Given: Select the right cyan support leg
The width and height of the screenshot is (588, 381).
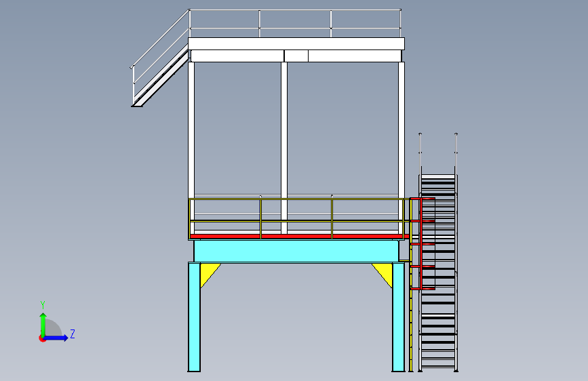Looking at the screenshot, I should pos(398,317).
